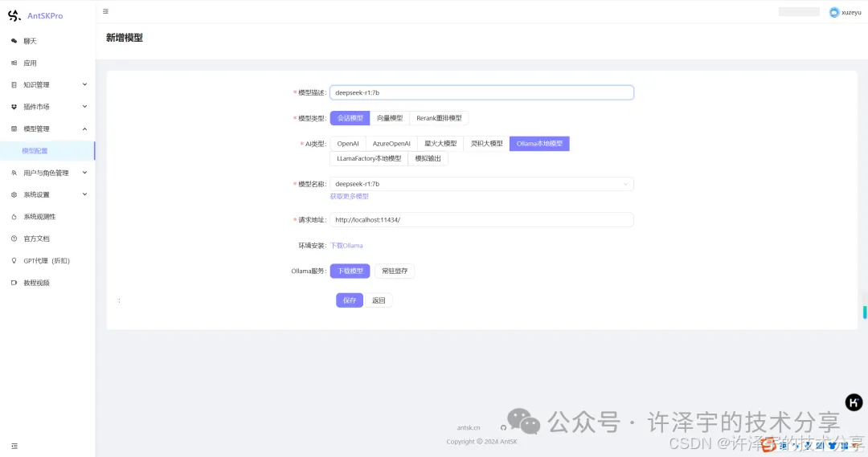Image resolution: width=868 pixels, height=457 pixels.
Task: Select AzureOpenAI as AI type
Action: point(391,143)
